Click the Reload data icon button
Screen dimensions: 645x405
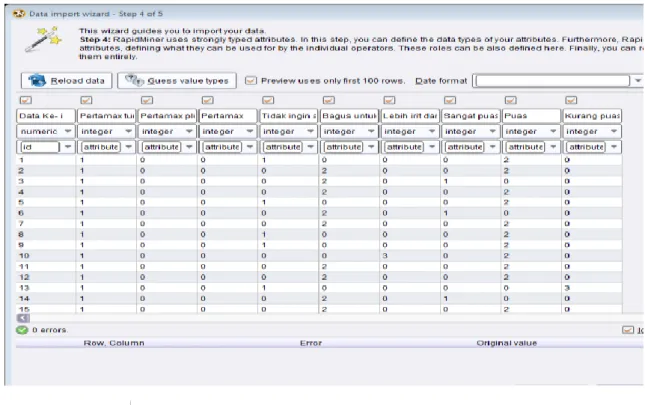pos(37,81)
